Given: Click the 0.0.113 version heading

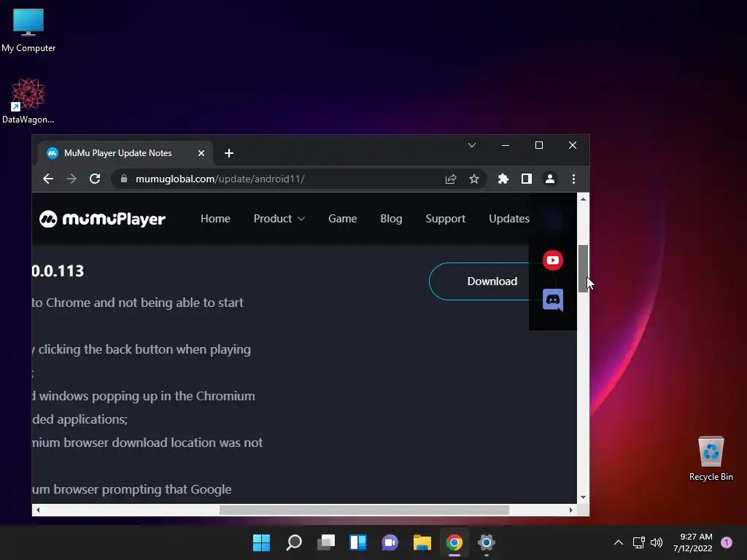Looking at the screenshot, I should (x=58, y=271).
